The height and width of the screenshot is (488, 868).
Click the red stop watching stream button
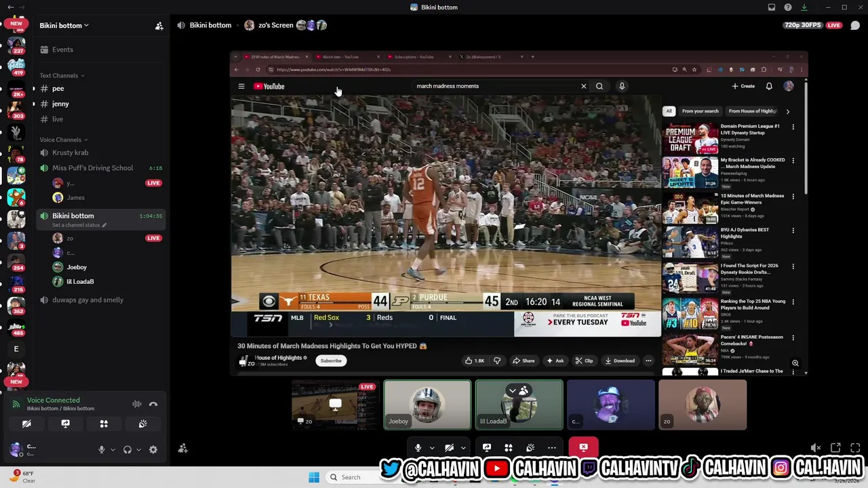[x=583, y=447]
